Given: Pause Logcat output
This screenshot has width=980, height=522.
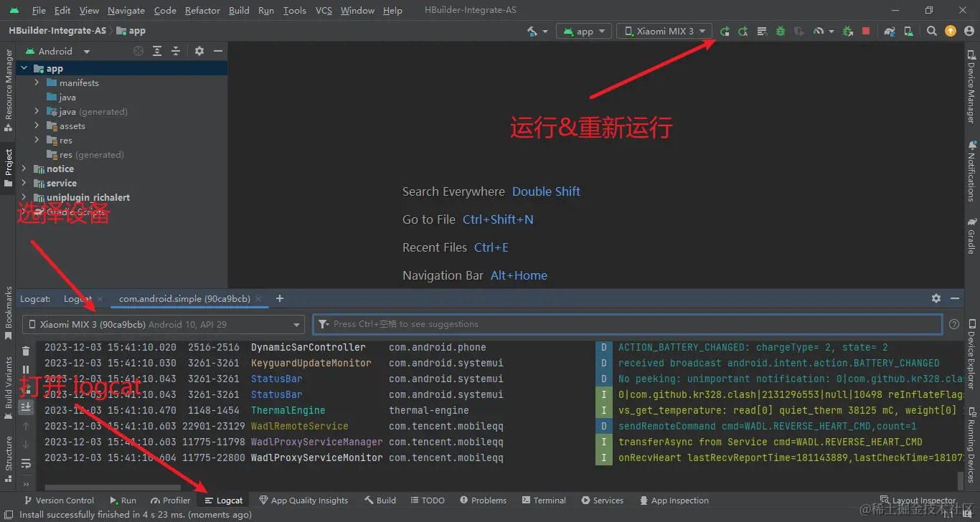Looking at the screenshot, I should click(x=26, y=369).
